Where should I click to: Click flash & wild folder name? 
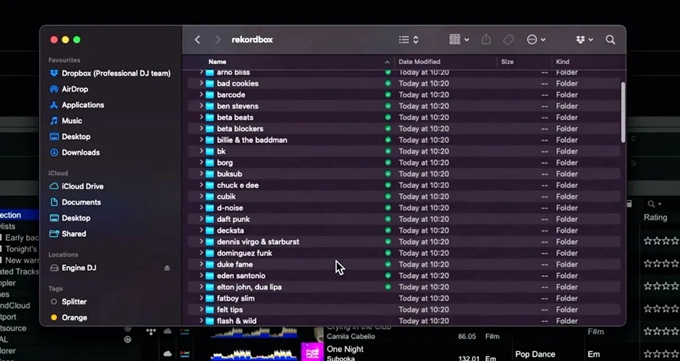(x=237, y=321)
